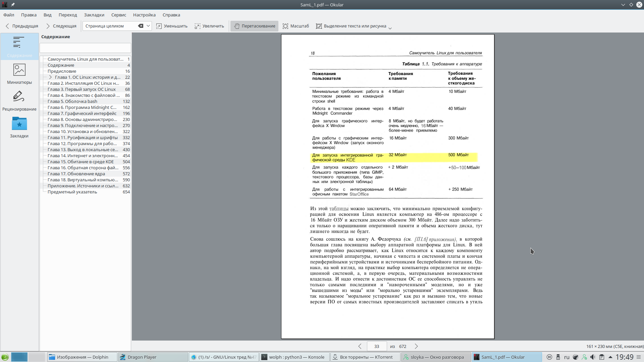Switch to the Изображения — Dolphin window
Viewport: 644px width, 362px height.
(x=82, y=357)
